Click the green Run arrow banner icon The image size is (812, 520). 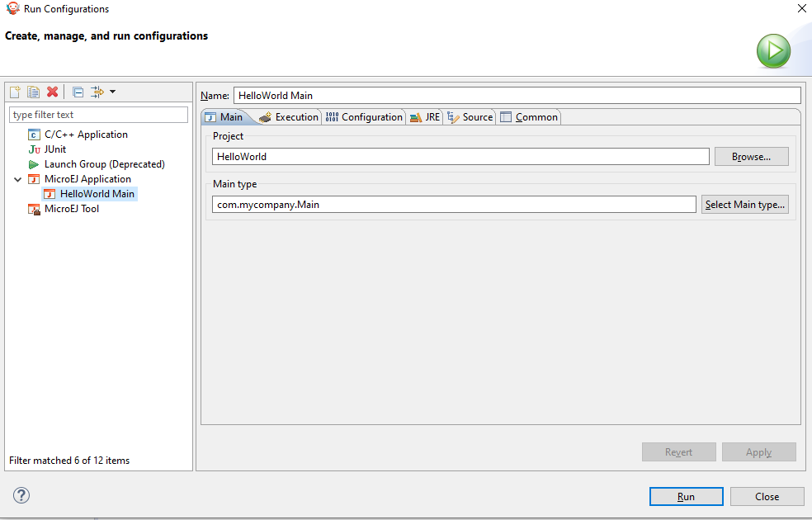[773, 50]
